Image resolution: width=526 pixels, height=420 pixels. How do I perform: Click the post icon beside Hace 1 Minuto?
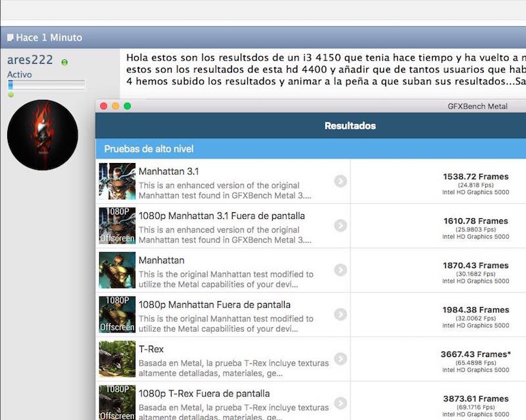[x=11, y=37]
